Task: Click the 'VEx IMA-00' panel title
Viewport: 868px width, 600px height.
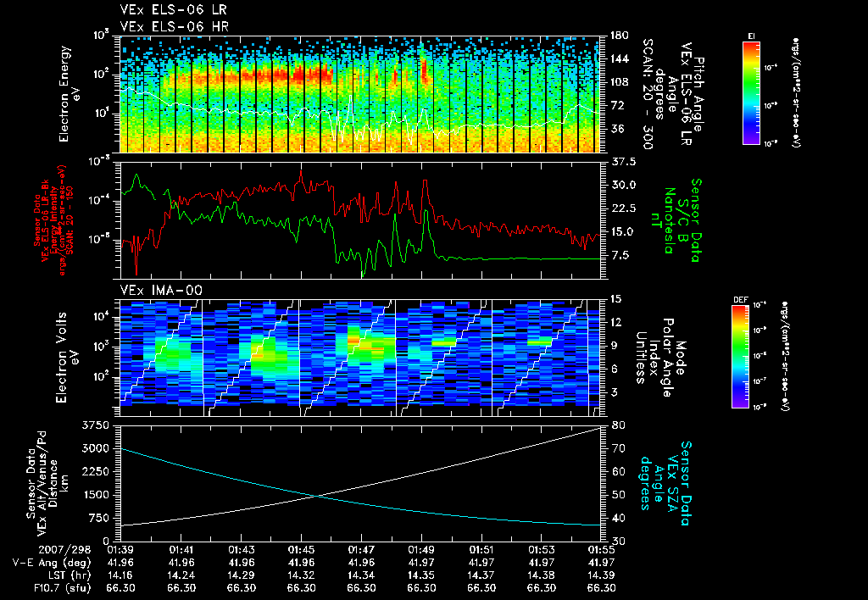Action: click(x=161, y=291)
